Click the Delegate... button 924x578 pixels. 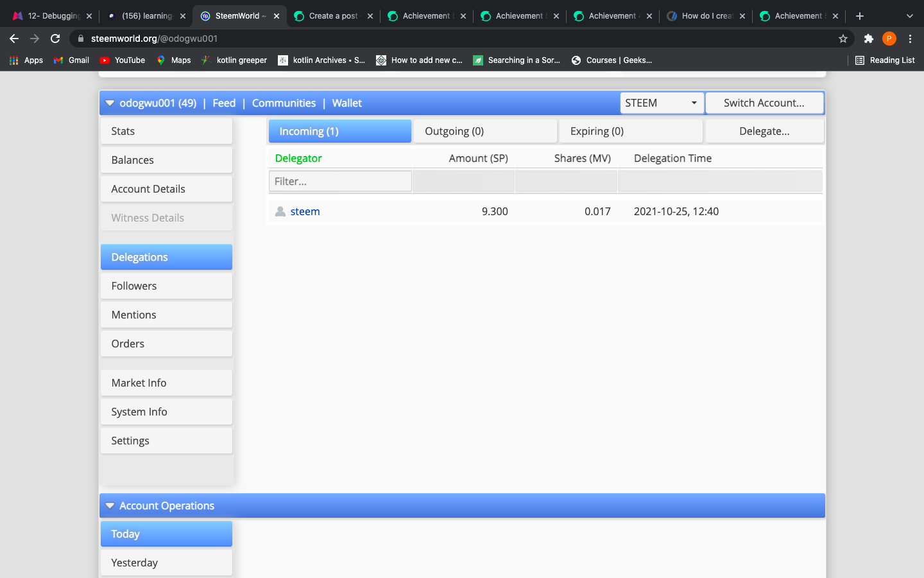click(x=764, y=131)
